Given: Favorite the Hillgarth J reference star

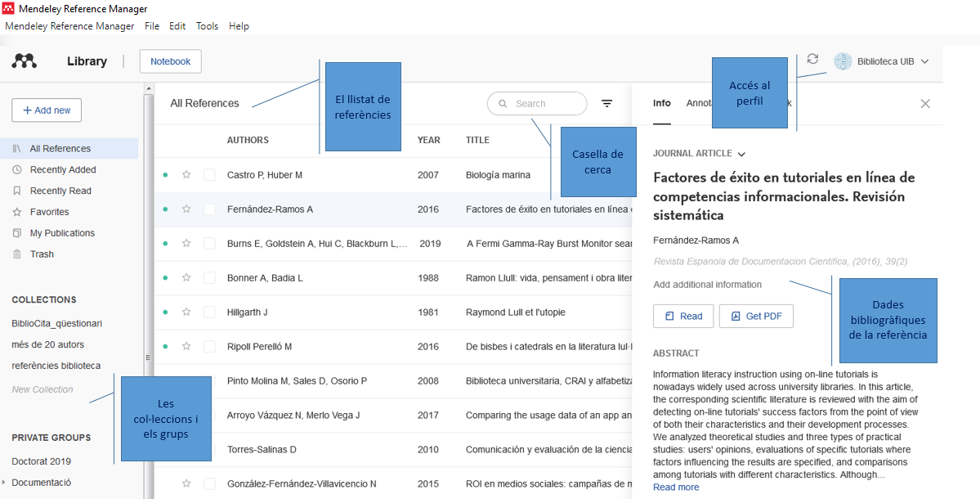Looking at the screenshot, I should coord(186,312).
